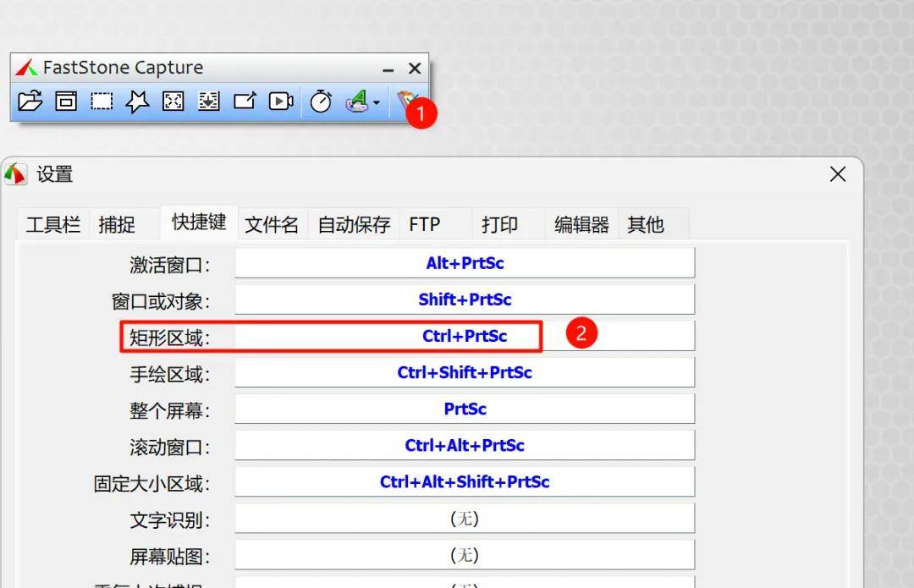
Task: Click the Open File in Editor icon
Action: [30, 102]
